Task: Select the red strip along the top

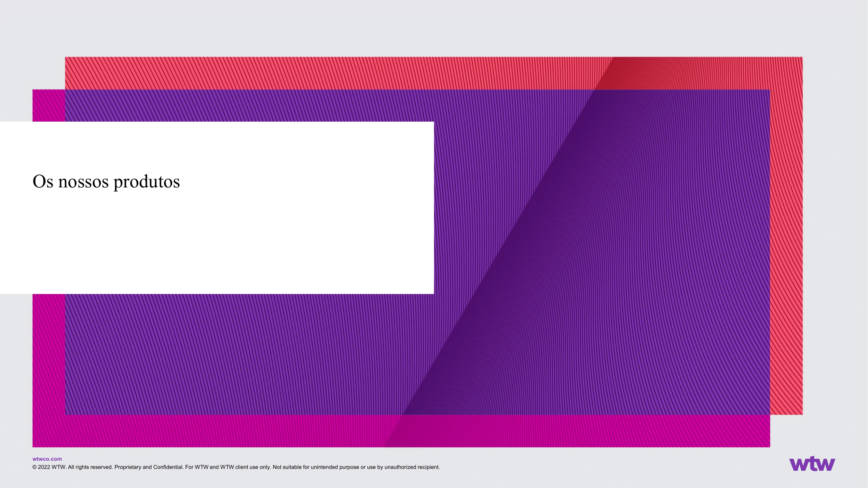Action: (x=337, y=73)
